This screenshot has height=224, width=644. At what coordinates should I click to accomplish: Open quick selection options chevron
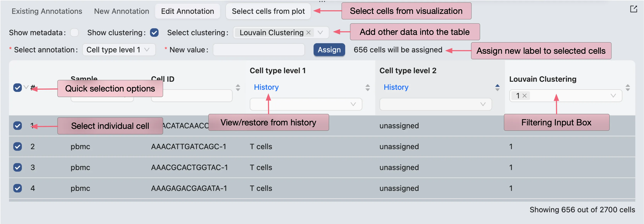pos(26,87)
